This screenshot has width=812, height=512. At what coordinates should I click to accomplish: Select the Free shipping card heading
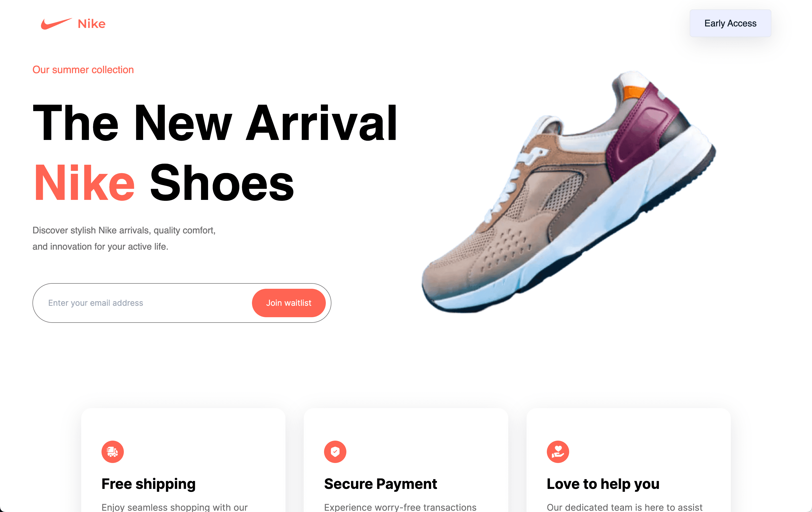(x=149, y=484)
